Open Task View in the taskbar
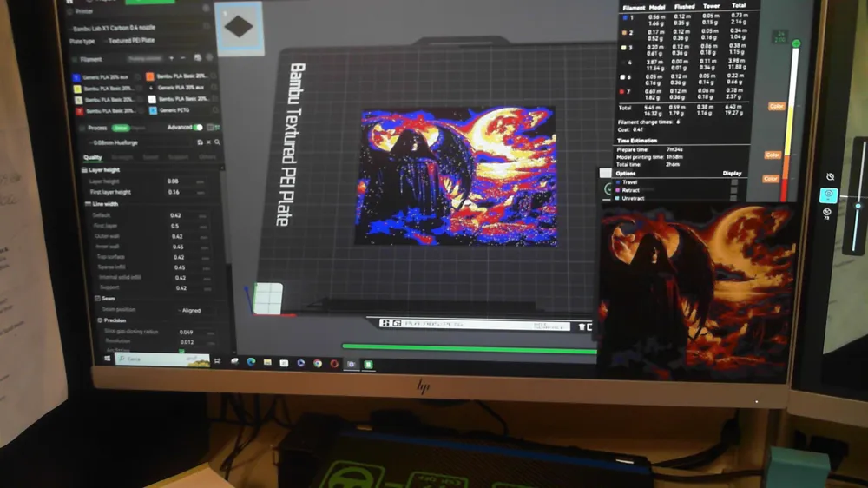 [218, 360]
